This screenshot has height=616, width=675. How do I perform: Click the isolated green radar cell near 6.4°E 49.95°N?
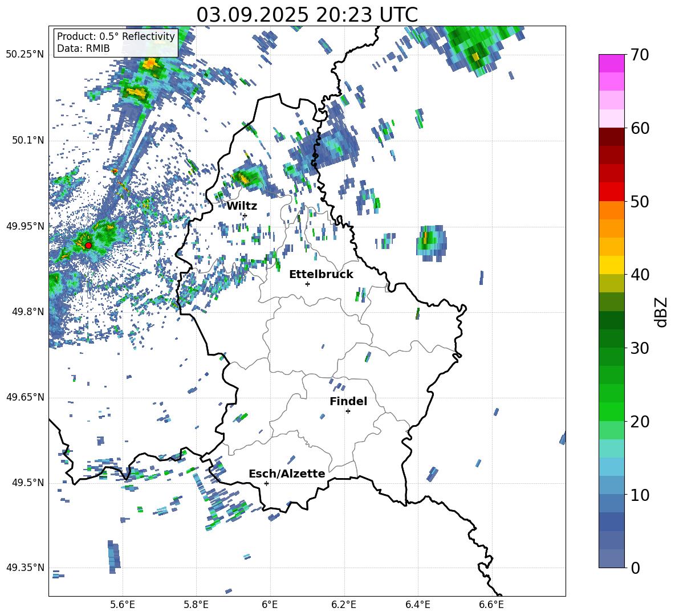(x=432, y=243)
